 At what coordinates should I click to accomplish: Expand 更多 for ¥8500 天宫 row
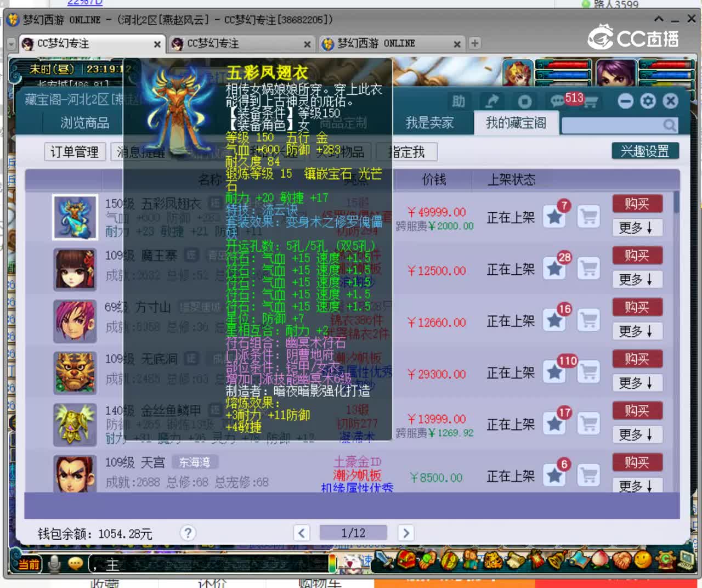[x=637, y=485]
